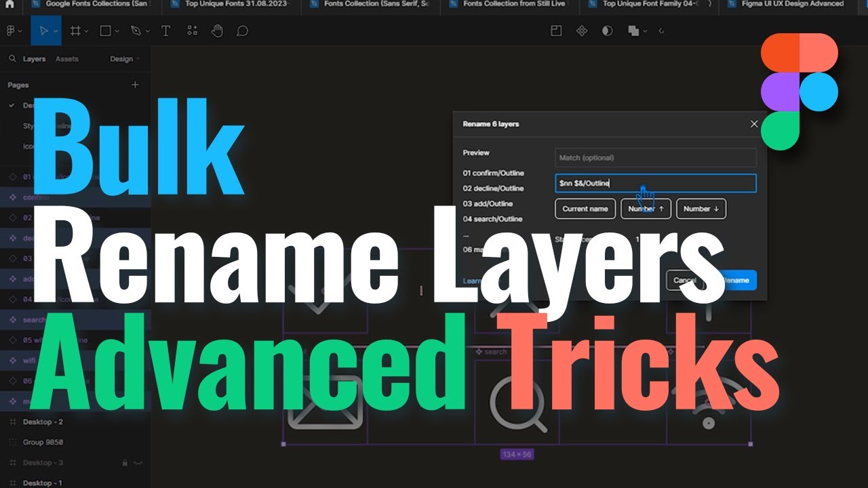The width and height of the screenshot is (868, 488).
Task: Select the Comment tool
Action: click(x=242, y=31)
